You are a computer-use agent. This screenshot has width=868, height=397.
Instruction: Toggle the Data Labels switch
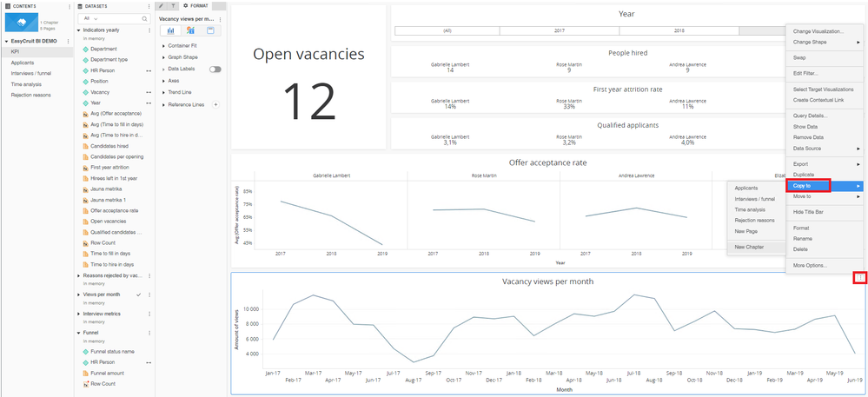pos(215,69)
